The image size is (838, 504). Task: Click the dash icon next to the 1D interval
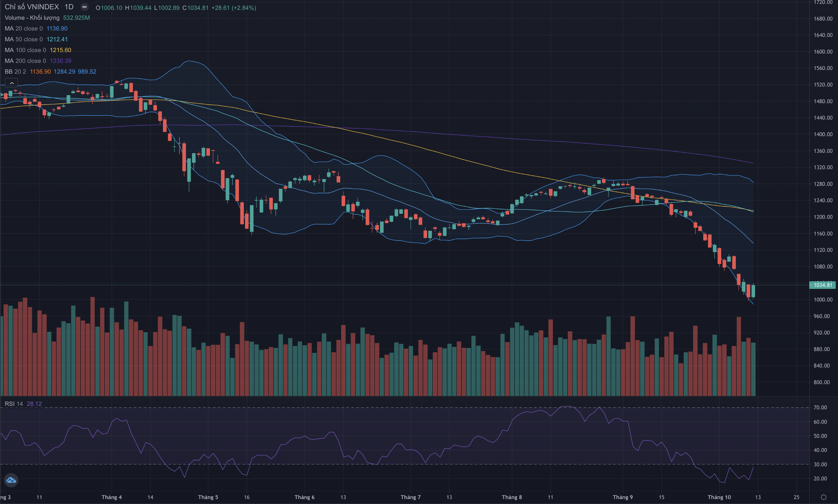click(x=84, y=7)
